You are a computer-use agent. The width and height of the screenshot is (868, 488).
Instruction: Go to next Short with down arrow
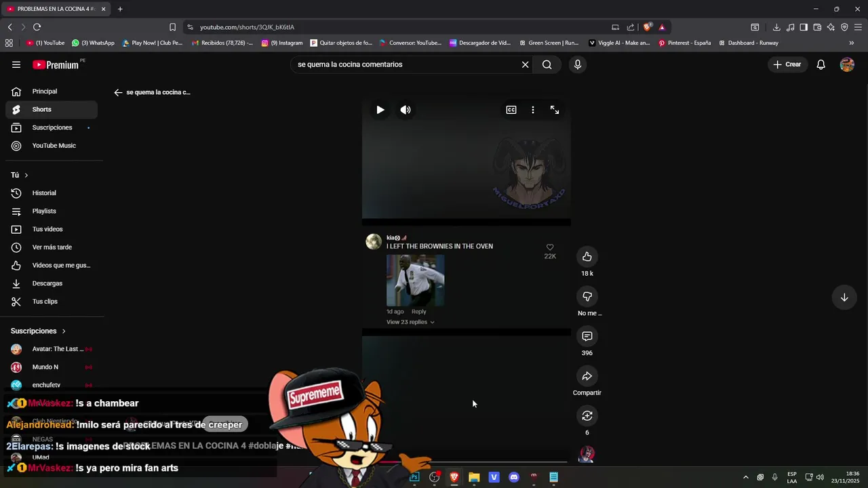pyautogui.click(x=844, y=298)
